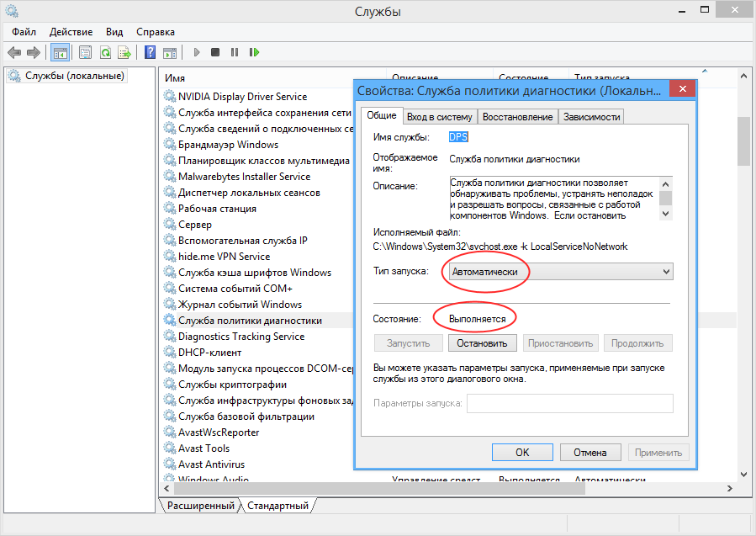
Task: Close the Свойства dialog with the red X
Action: pos(682,88)
